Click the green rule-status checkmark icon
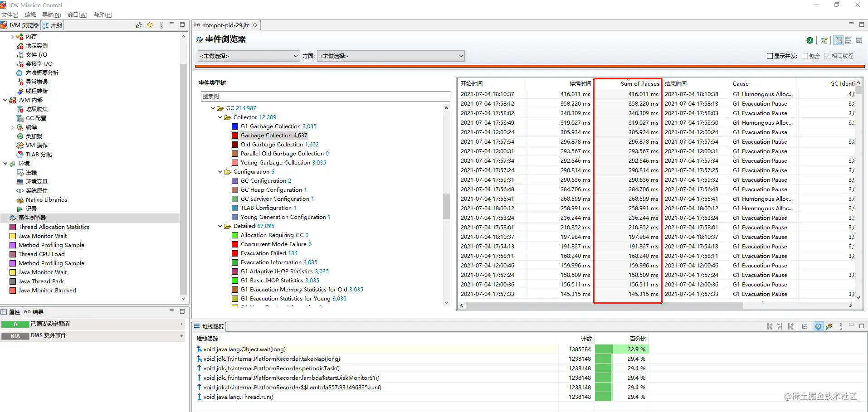Image resolution: width=868 pixels, height=412 pixels. pyautogui.click(x=810, y=40)
